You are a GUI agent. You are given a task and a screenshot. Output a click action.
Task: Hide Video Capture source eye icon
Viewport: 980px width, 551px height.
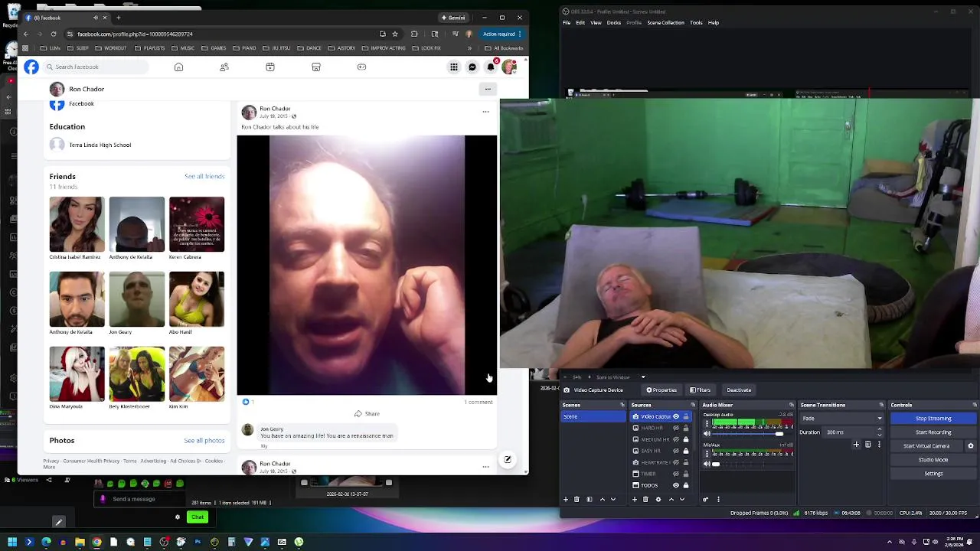click(676, 416)
